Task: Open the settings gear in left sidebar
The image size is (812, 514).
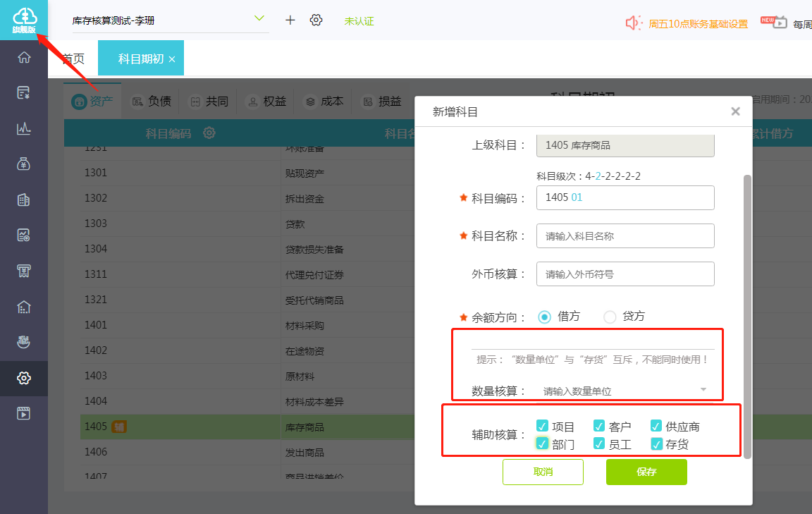Action: [x=24, y=379]
